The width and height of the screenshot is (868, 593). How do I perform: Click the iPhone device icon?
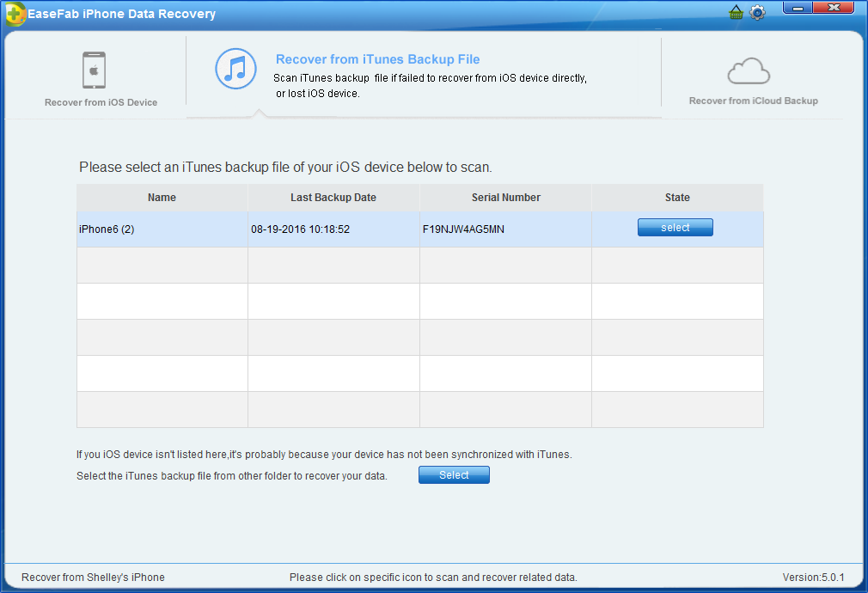coord(95,70)
